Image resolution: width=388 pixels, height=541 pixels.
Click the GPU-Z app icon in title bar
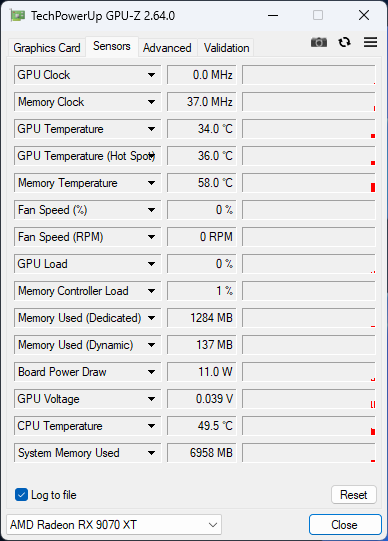tap(18, 16)
